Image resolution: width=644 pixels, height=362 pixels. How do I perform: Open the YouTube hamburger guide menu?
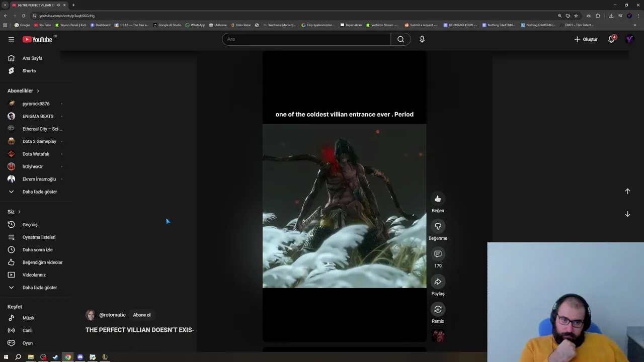[11, 39]
